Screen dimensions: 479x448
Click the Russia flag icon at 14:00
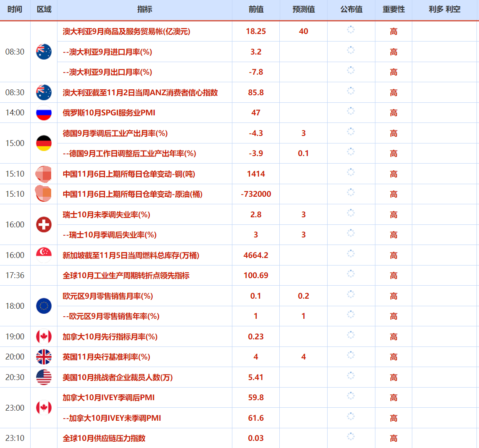pos(44,113)
